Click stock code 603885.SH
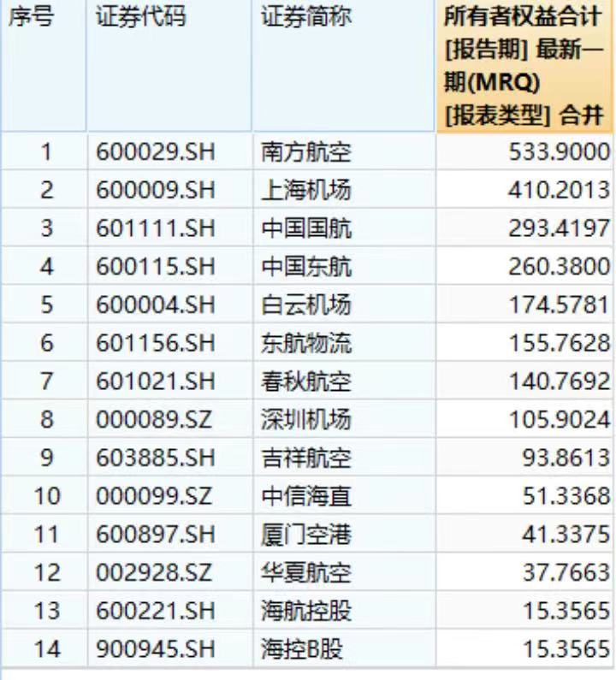 coord(156,458)
